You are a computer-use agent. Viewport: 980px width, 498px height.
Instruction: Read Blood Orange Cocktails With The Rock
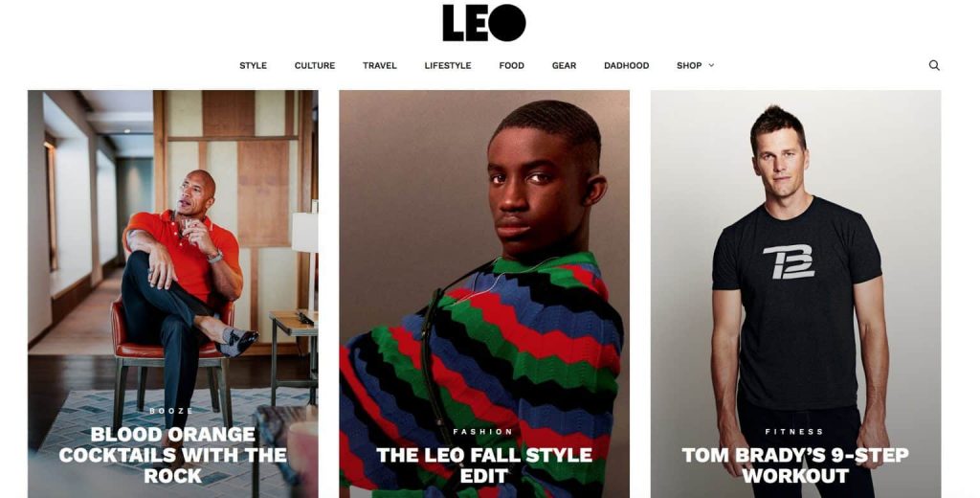[x=172, y=455]
